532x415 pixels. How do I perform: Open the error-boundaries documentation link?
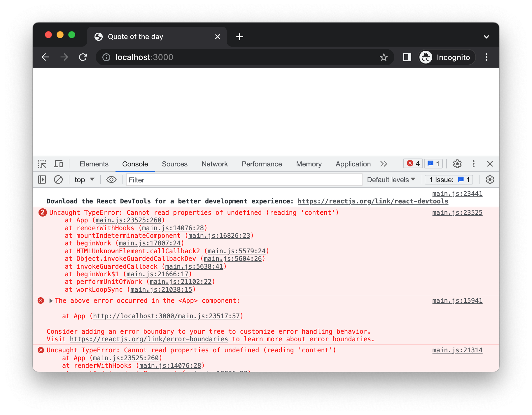tap(149, 339)
